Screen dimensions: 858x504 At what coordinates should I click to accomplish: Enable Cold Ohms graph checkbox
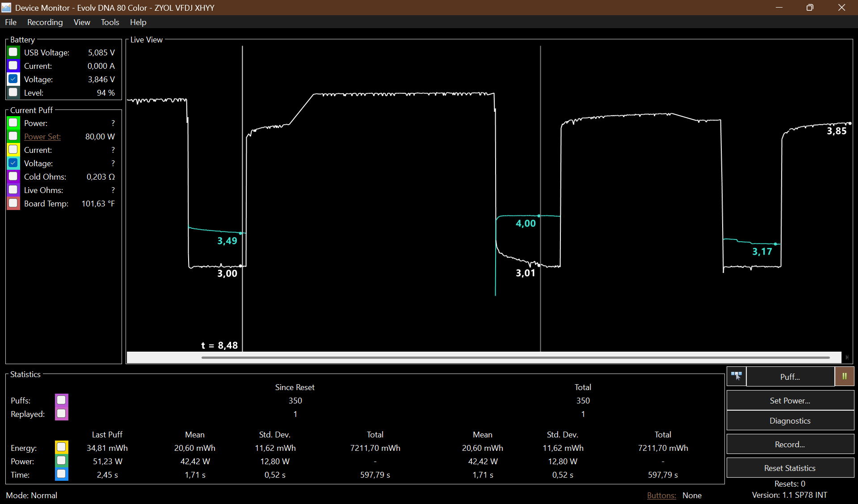13,176
